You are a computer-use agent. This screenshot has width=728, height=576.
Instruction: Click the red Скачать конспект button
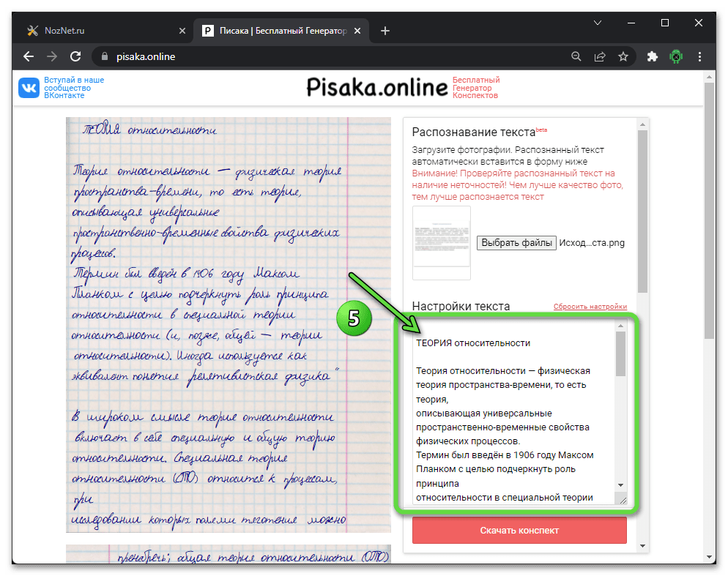tap(519, 531)
